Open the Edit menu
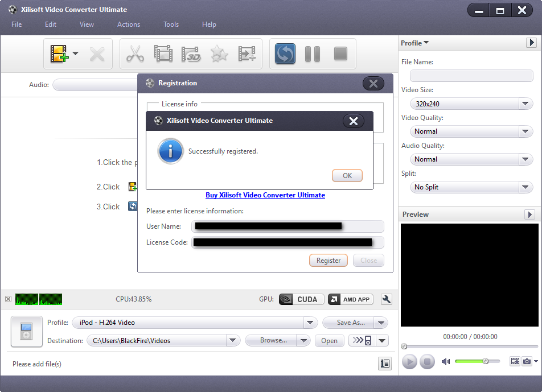542x392 pixels. [51, 24]
